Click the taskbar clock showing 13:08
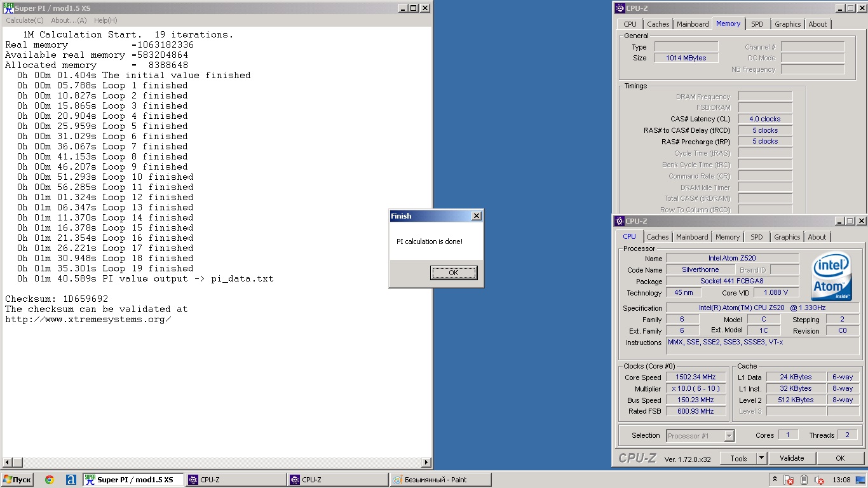Viewport: 868px width, 488px height. 841,480
